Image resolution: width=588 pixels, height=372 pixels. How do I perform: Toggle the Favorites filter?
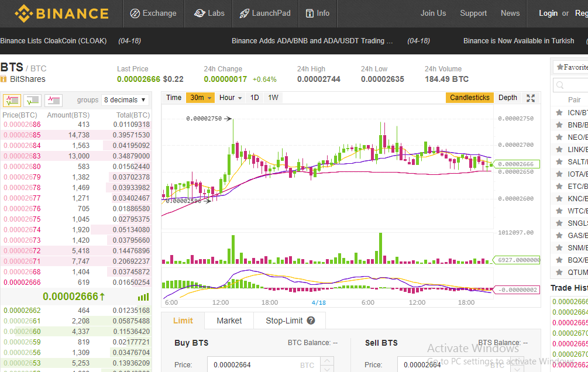pyautogui.click(x=571, y=67)
